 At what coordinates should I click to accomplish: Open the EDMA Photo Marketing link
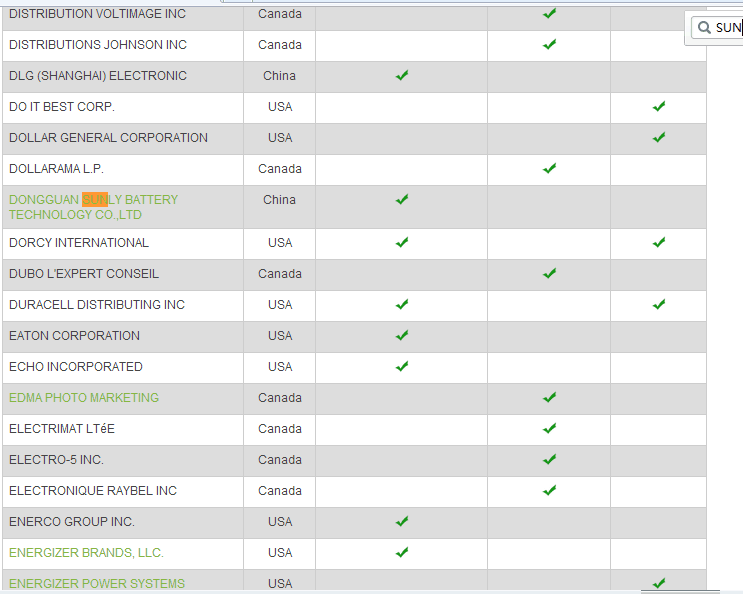click(x=84, y=398)
